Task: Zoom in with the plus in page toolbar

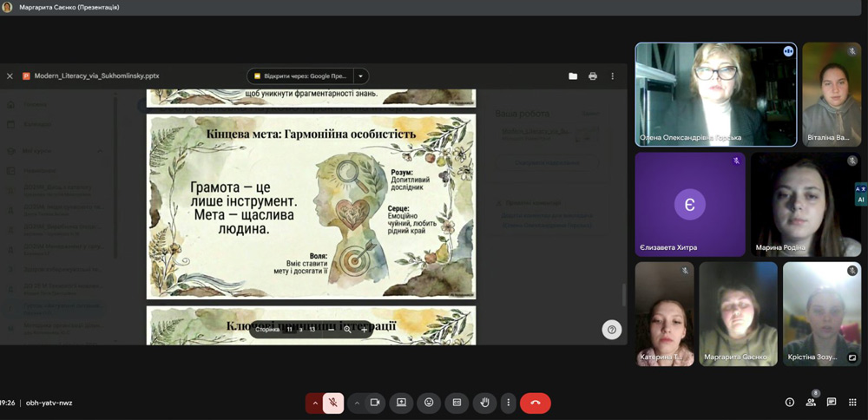Action: pos(364,330)
